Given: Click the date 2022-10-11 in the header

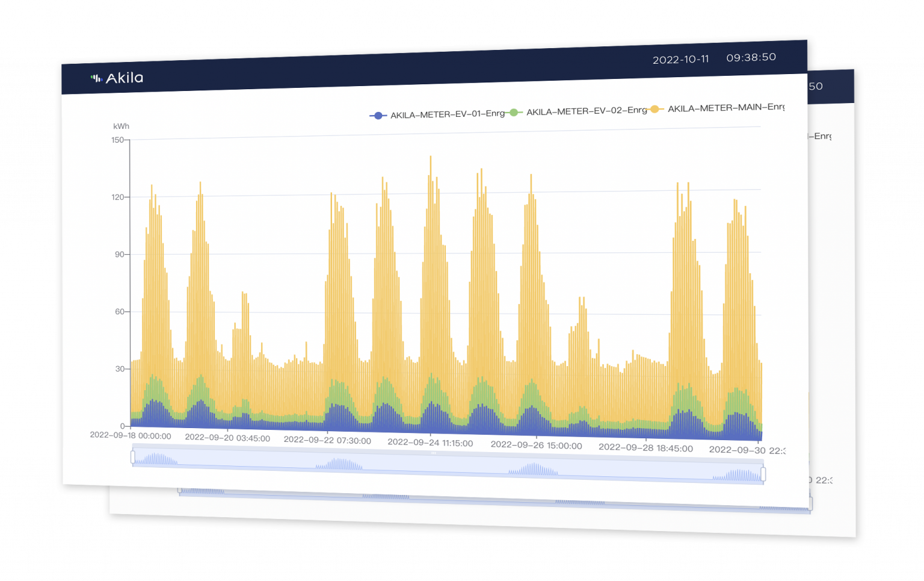Looking at the screenshot, I should tap(680, 60).
